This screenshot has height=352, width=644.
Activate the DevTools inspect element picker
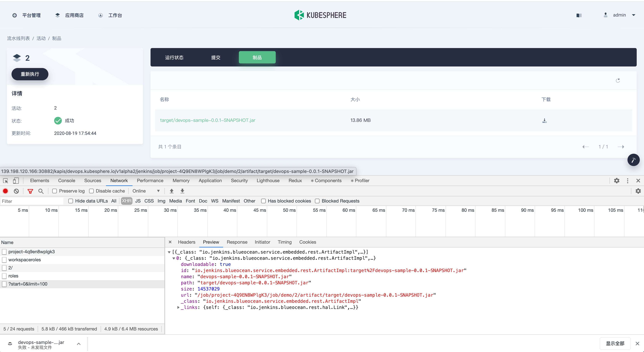pyautogui.click(x=6, y=181)
